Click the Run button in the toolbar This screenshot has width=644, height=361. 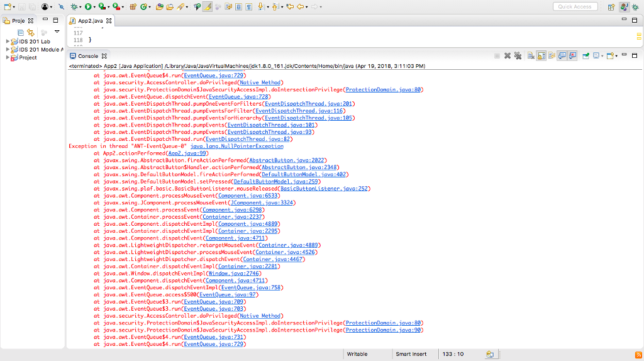point(88,7)
